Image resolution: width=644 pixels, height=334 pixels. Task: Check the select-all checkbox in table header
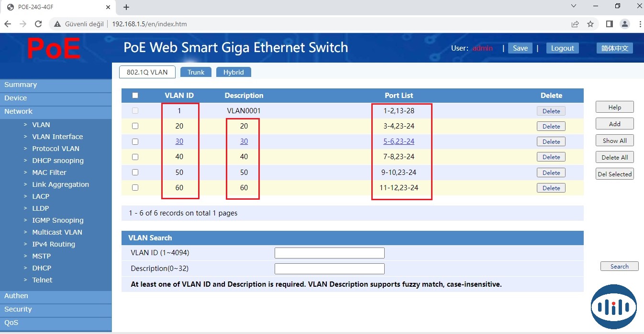coord(135,96)
